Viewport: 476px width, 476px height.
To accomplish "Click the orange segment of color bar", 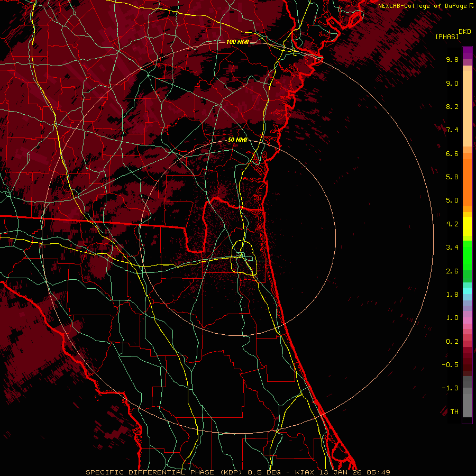I will 467,183.
